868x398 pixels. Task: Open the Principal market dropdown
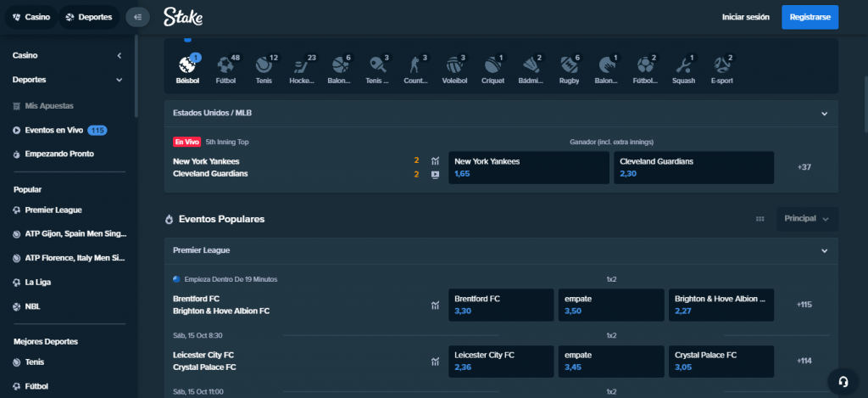pos(807,219)
